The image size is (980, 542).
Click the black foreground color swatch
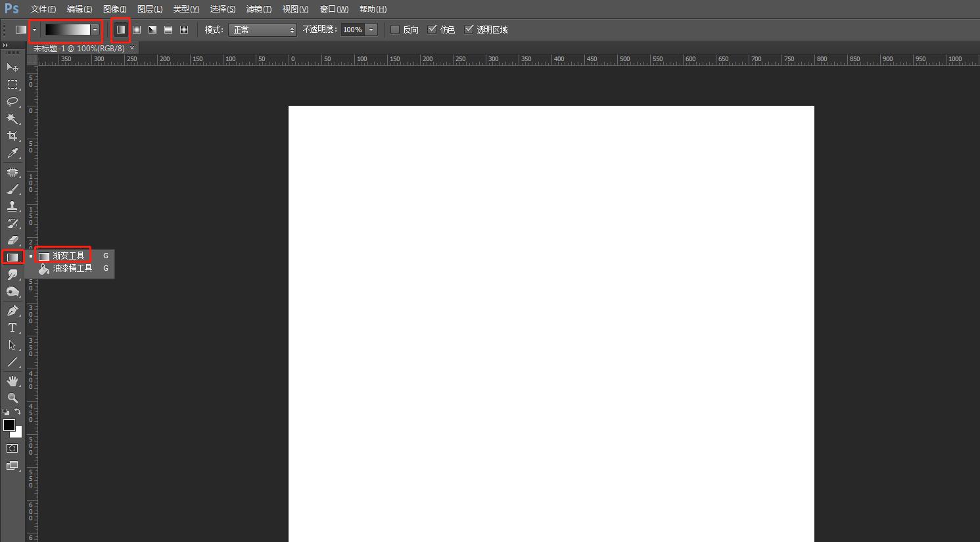(x=9, y=425)
